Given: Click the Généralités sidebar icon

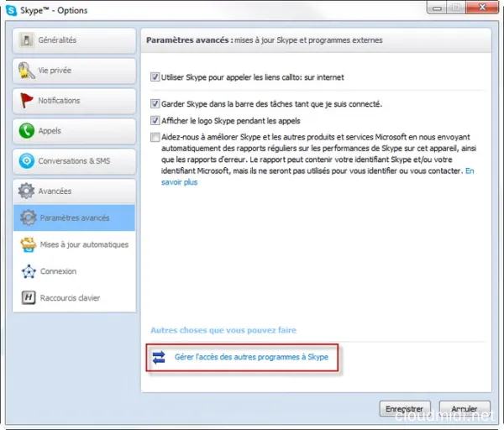Looking at the screenshot, I should pos(27,40).
